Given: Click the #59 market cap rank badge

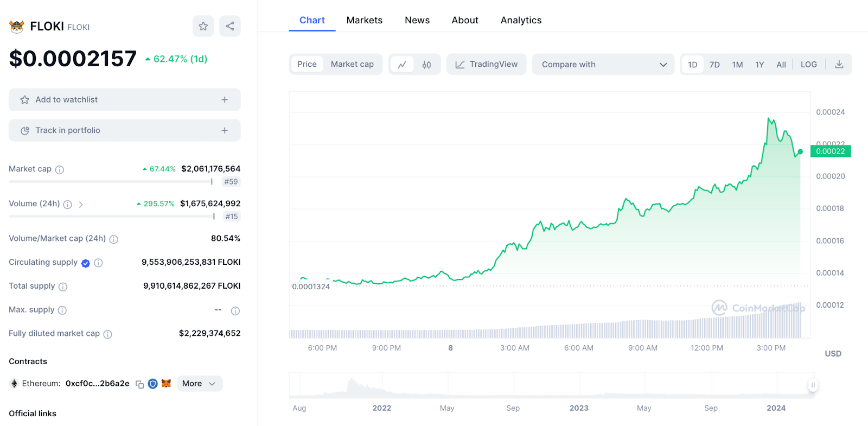Looking at the screenshot, I should tap(231, 182).
